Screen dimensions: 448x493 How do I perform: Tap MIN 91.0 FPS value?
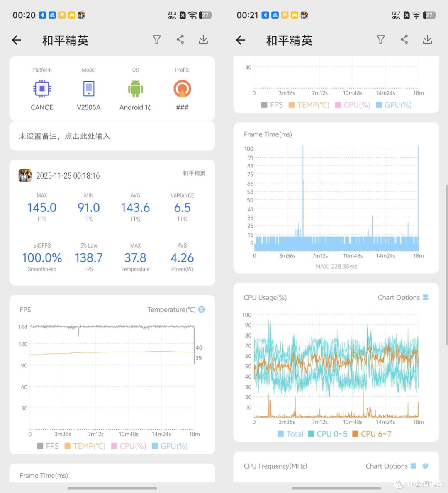[89, 207]
